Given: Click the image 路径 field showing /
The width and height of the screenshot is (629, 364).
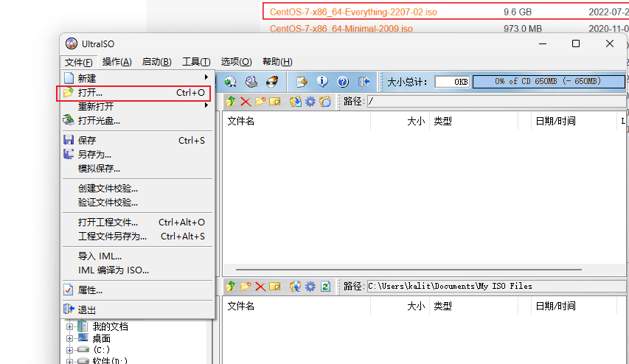Looking at the screenshot, I should tap(496, 102).
